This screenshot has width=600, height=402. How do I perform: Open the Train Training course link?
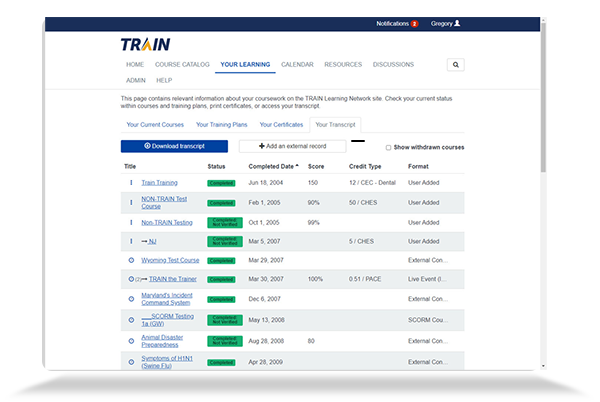[x=160, y=182]
